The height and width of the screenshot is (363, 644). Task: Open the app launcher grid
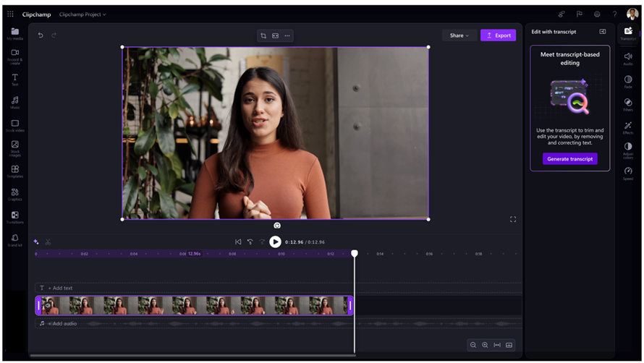pyautogui.click(x=10, y=14)
